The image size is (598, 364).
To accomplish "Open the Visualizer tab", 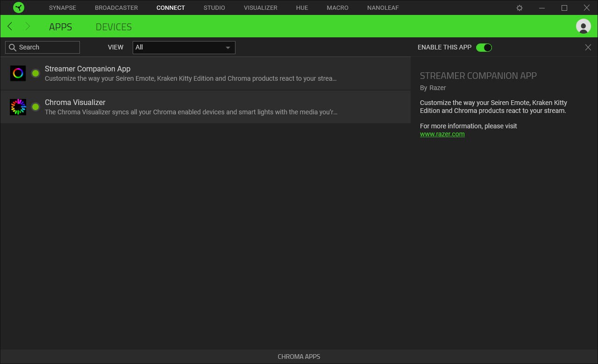I will 261,8.
